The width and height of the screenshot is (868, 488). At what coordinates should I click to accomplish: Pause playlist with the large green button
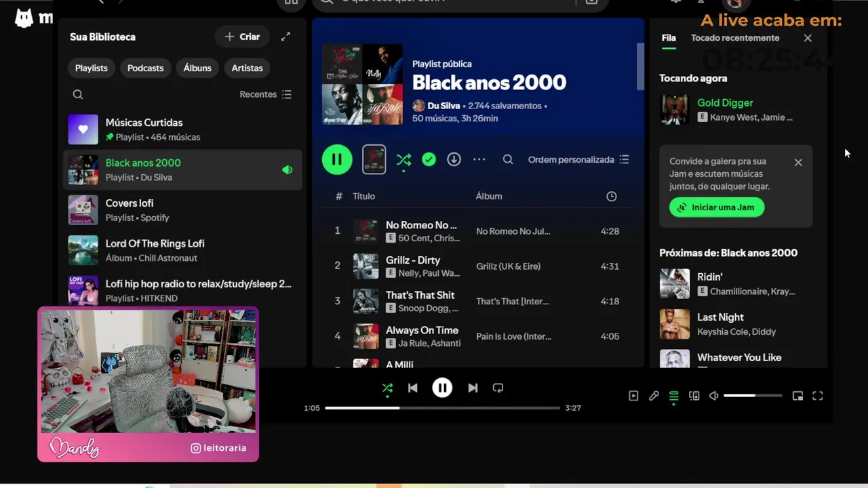[337, 159]
